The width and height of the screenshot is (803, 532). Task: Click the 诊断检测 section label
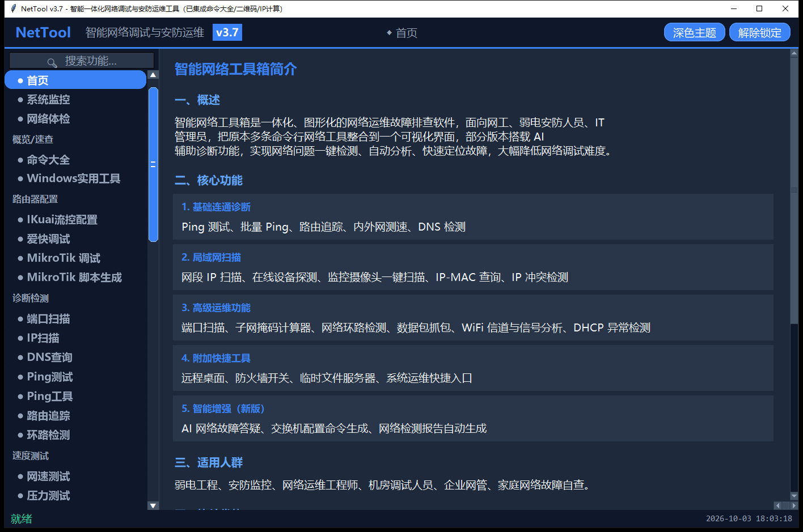(x=31, y=298)
